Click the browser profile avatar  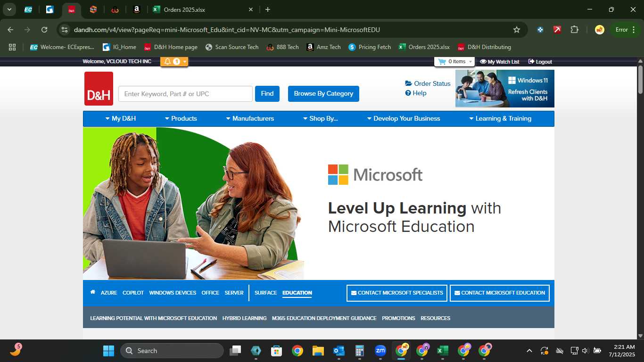click(600, 30)
